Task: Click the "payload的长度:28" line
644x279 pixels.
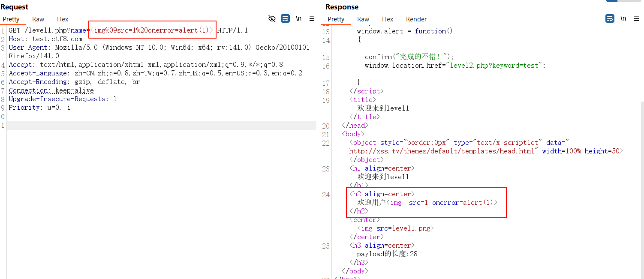Action: tap(387, 254)
